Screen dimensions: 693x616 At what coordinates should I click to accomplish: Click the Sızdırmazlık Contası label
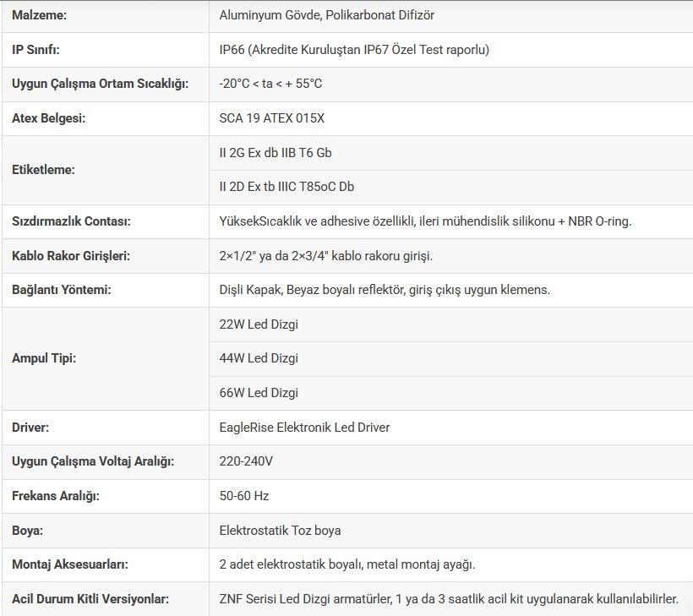click(71, 221)
